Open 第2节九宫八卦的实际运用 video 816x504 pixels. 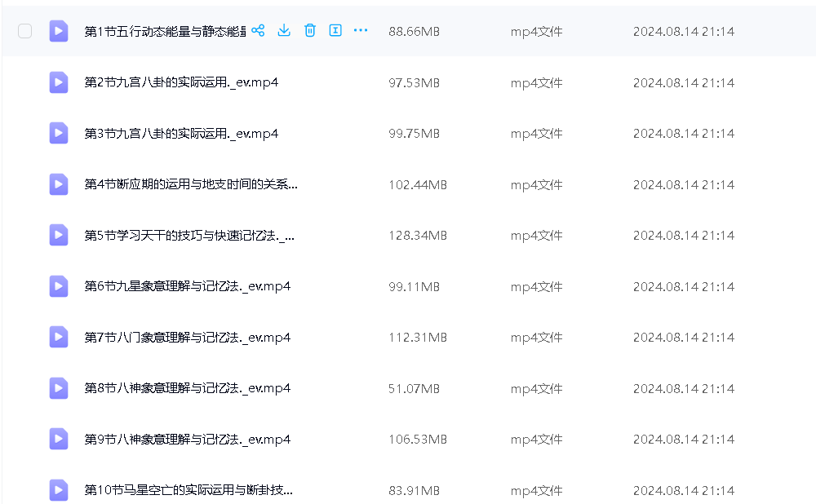[181, 82]
